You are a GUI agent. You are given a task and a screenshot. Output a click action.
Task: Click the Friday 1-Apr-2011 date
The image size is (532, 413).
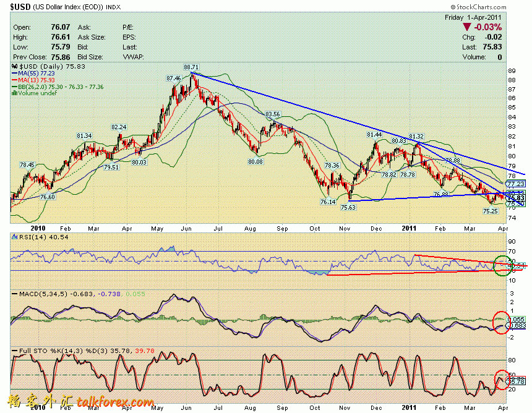click(473, 17)
